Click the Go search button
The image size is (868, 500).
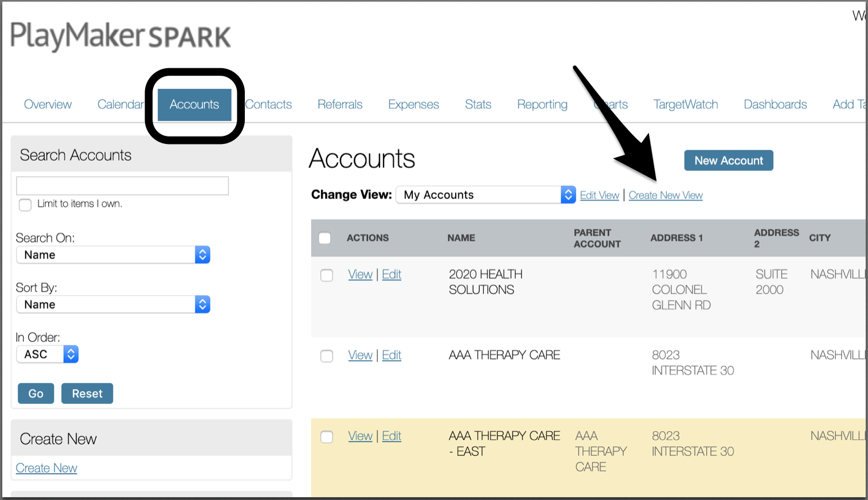36,393
